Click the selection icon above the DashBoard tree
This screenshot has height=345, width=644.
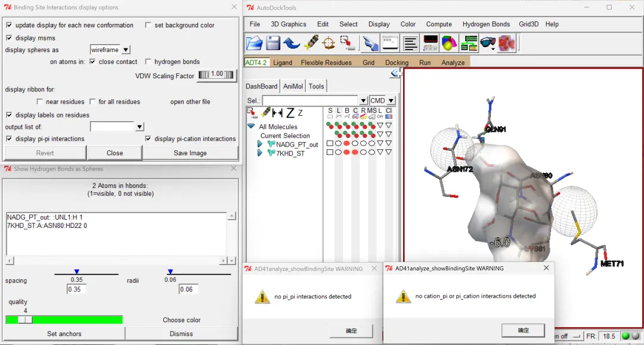252,113
